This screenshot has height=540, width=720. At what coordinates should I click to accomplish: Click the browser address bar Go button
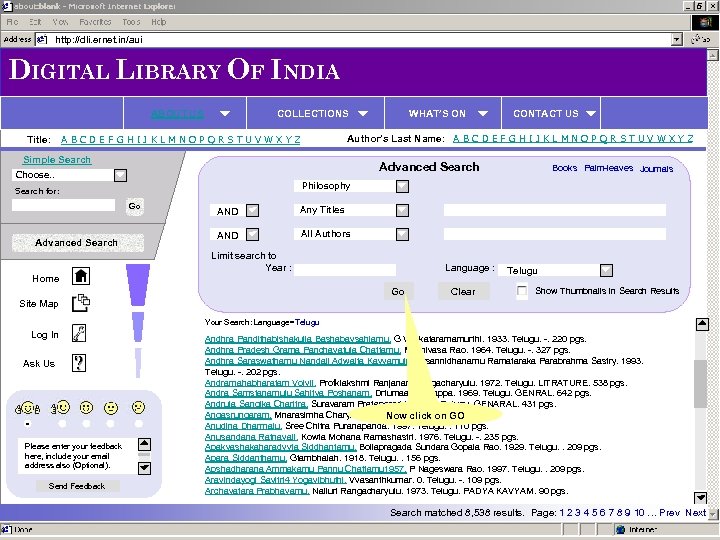pos(701,39)
